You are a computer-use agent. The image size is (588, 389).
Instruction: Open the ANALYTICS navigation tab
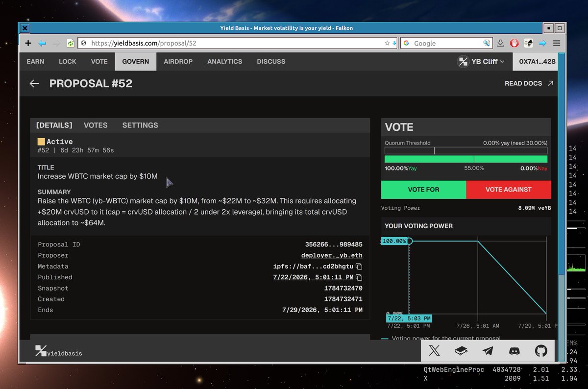[225, 62]
